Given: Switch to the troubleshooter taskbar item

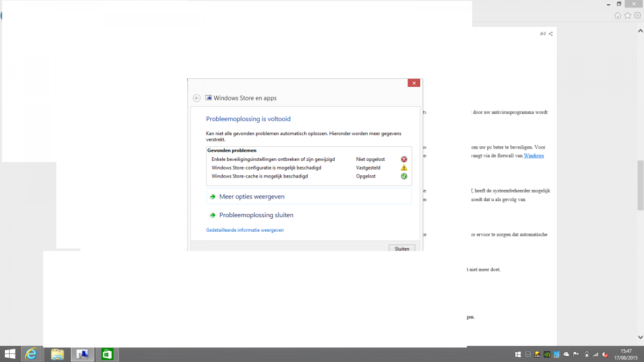Looking at the screenshot, I should coord(83,354).
